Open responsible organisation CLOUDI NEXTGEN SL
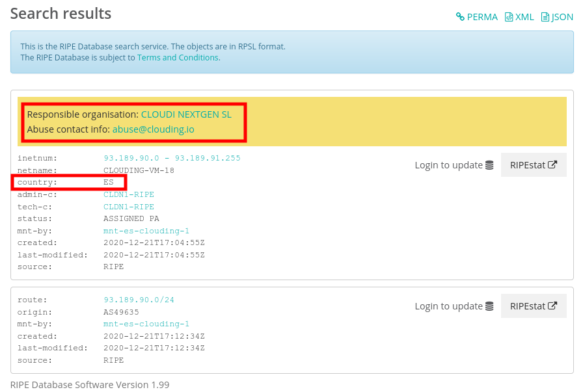Screen dimensions: 583x392 coord(186,114)
